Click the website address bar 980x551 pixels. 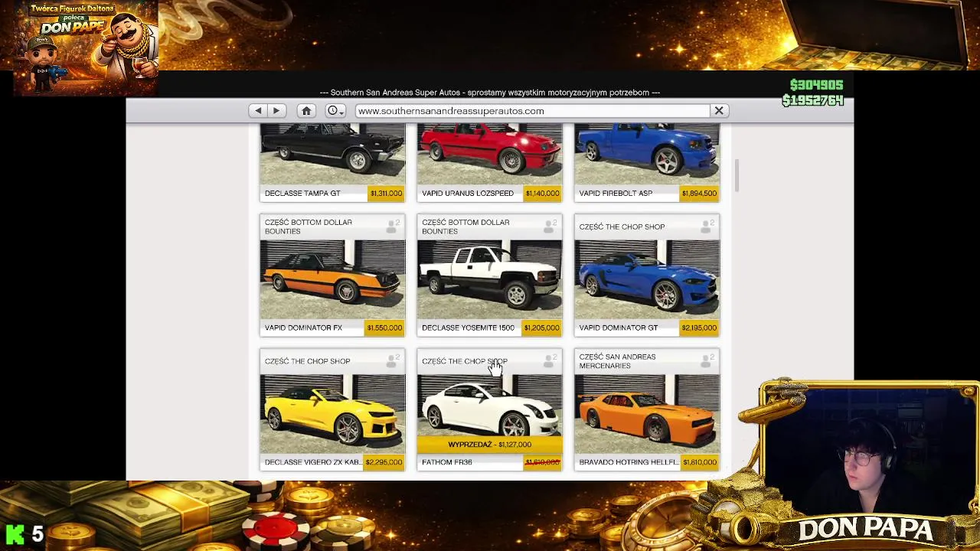[533, 111]
